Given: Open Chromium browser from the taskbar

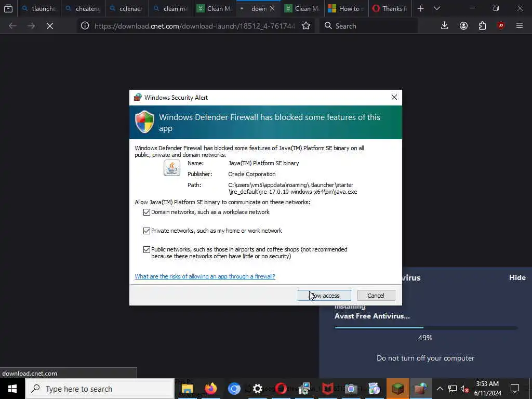Looking at the screenshot, I should pyautogui.click(x=234, y=389).
